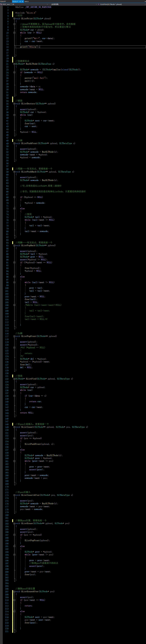Place cursor on printf("%d->", cur->data)
The width and height of the screenshot is (146, 644).
point(40,38)
